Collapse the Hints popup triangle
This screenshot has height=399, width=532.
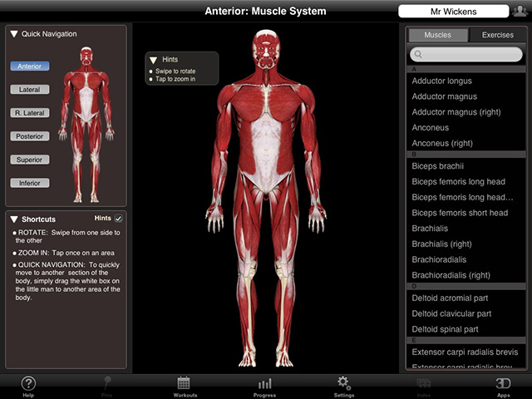click(154, 60)
